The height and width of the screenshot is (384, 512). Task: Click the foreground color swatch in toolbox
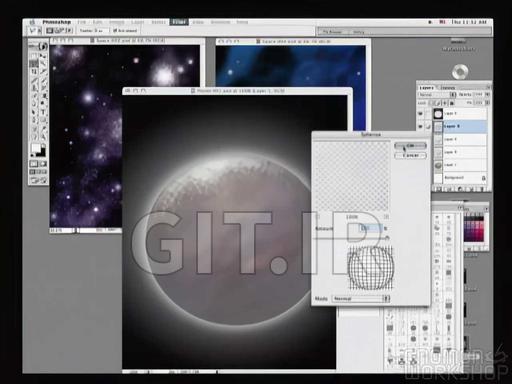click(x=35, y=148)
